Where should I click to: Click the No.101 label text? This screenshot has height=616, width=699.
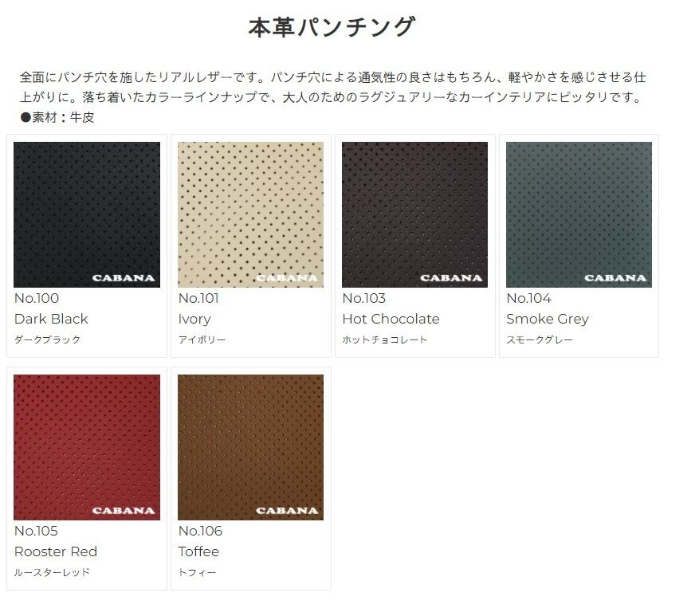[x=198, y=298]
